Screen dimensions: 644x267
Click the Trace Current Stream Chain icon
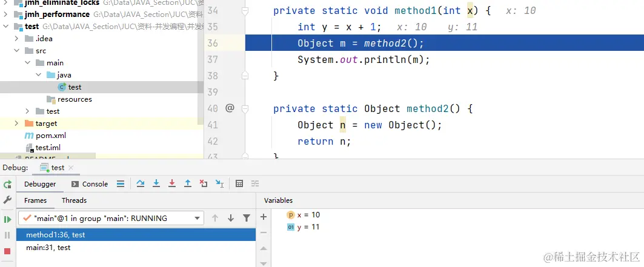pyautogui.click(x=255, y=183)
